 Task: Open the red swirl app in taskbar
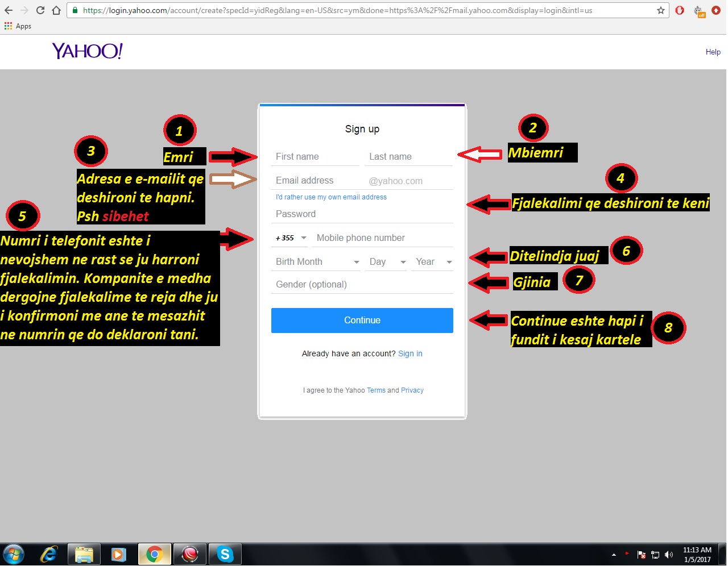(x=189, y=554)
